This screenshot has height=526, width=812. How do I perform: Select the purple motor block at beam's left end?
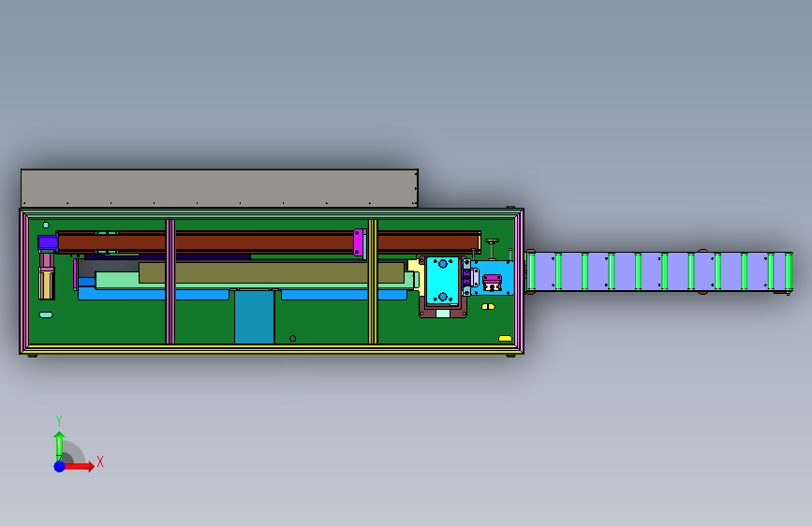48,242
